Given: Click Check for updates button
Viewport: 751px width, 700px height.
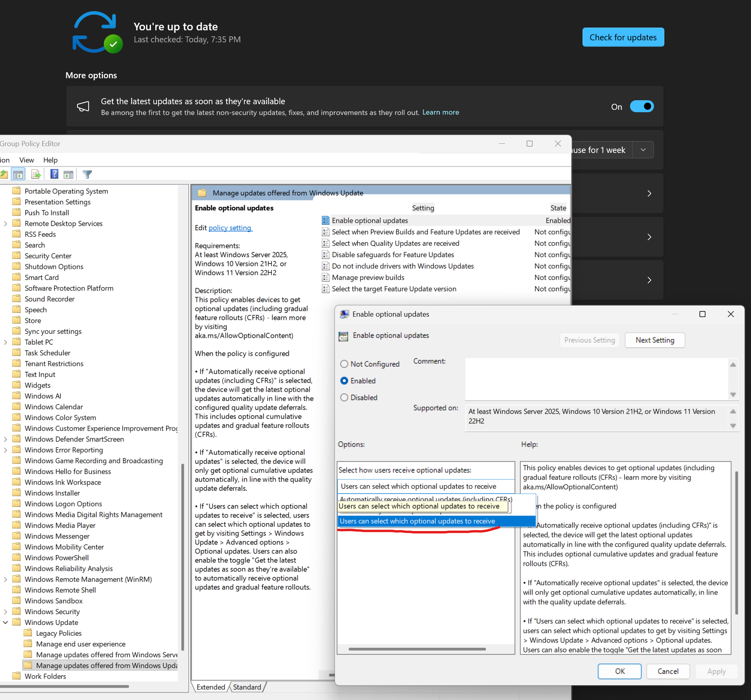Looking at the screenshot, I should 623,37.
